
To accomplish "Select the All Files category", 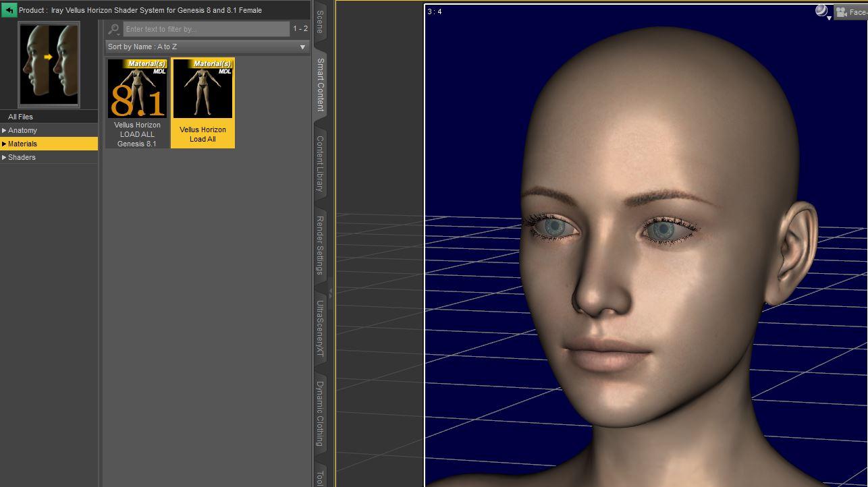I will point(49,117).
